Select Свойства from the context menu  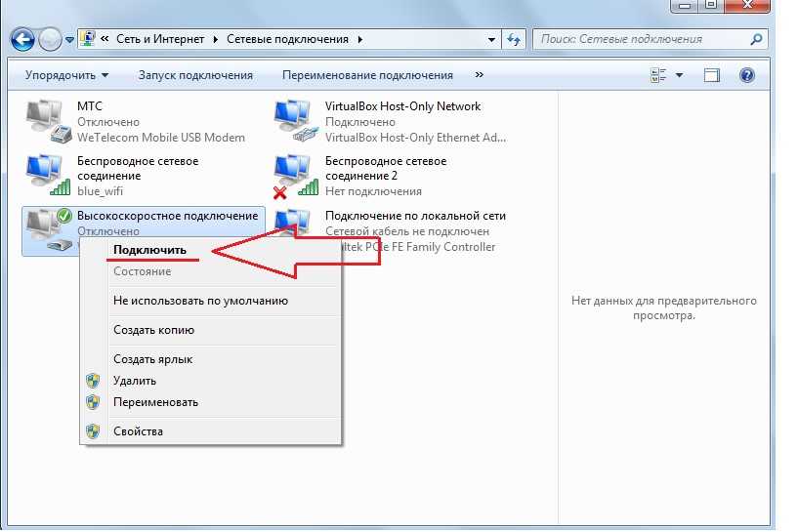pyautogui.click(x=138, y=430)
